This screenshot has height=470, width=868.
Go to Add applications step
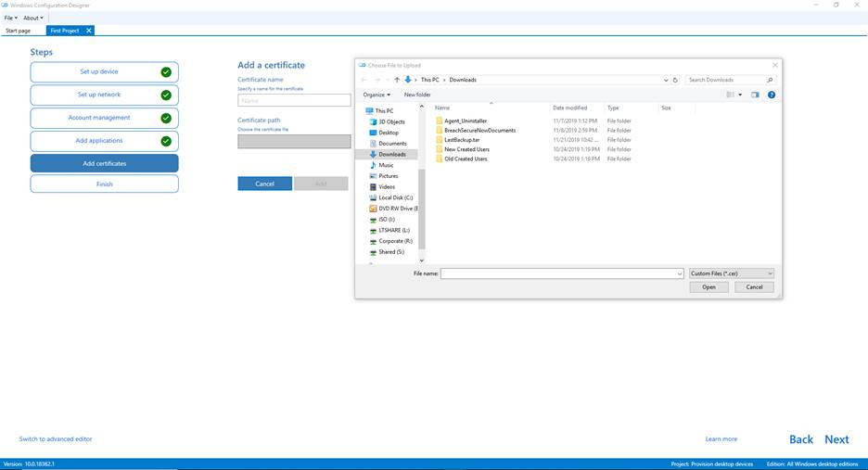click(x=104, y=141)
